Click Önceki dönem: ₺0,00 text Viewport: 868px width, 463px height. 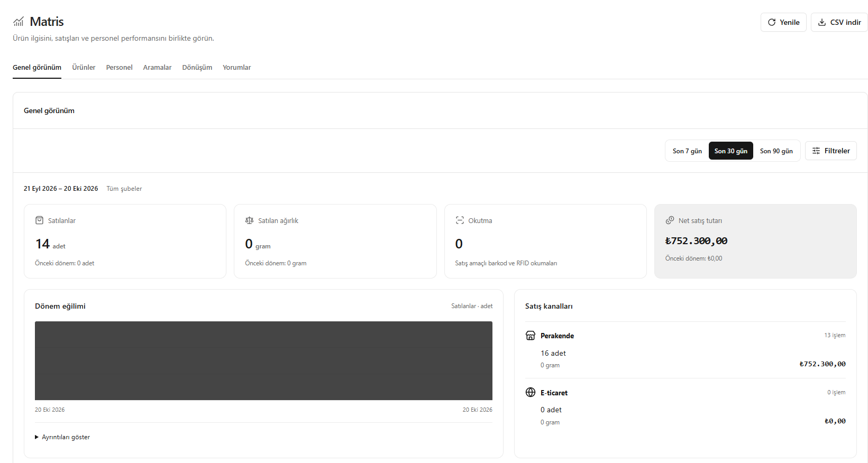tap(693, 258)
